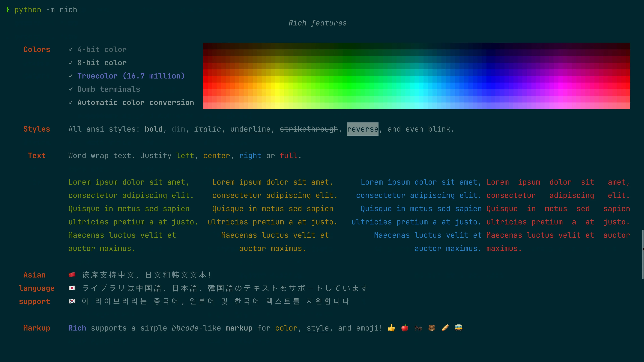644x362 pixels.
Task: Click the 'python -m rich' command text
Action: pos(46,10)
